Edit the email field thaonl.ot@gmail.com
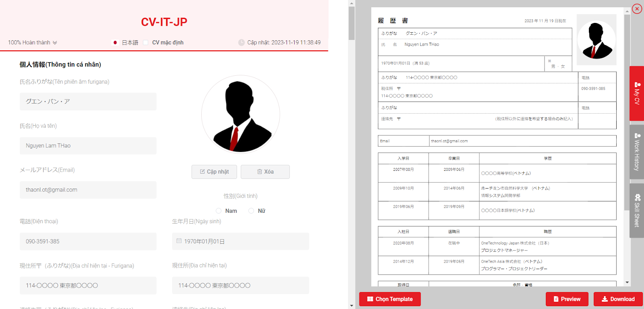 click(88, 190)
